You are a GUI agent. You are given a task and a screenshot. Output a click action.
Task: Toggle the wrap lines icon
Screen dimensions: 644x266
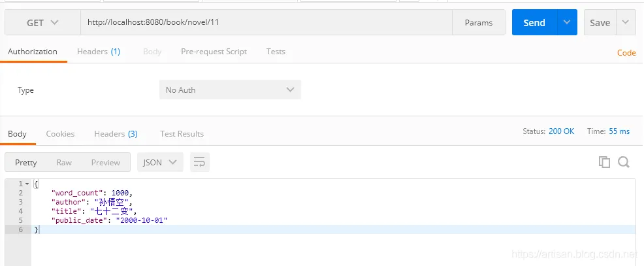tap(199, 162)
